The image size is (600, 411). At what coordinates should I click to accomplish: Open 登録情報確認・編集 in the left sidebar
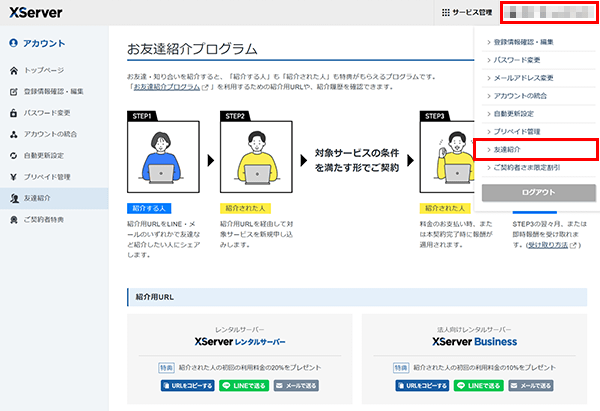tap(57, 92)
